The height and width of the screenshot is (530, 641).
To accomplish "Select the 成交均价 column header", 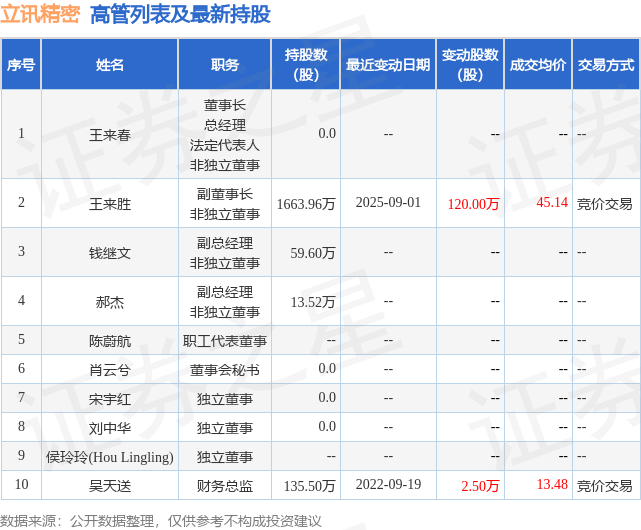I will coord(538,65).
